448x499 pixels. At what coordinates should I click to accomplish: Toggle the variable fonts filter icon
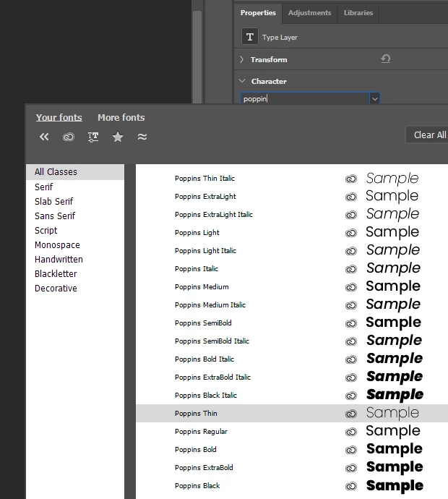tap(93, 137)
